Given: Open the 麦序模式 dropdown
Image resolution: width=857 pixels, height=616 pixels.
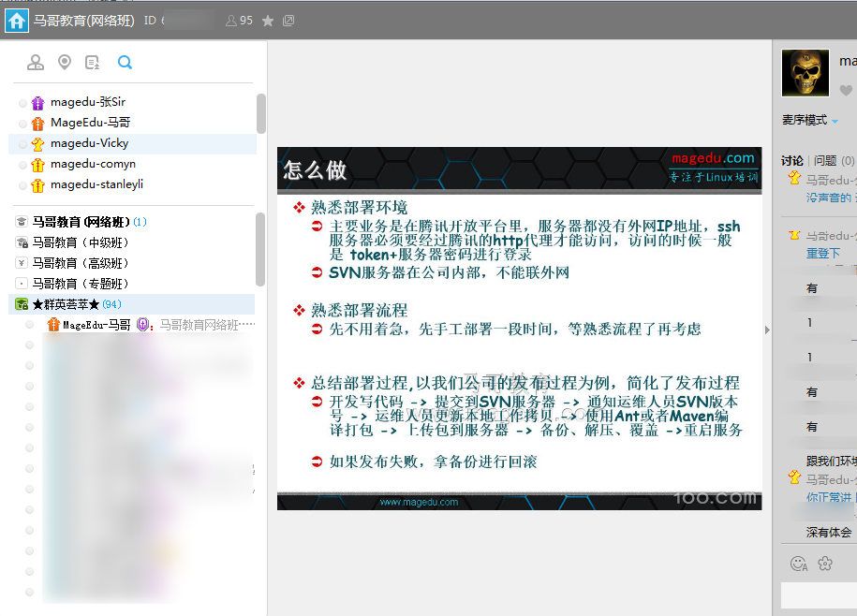Looking at the screenshot, I should (810, 121).
